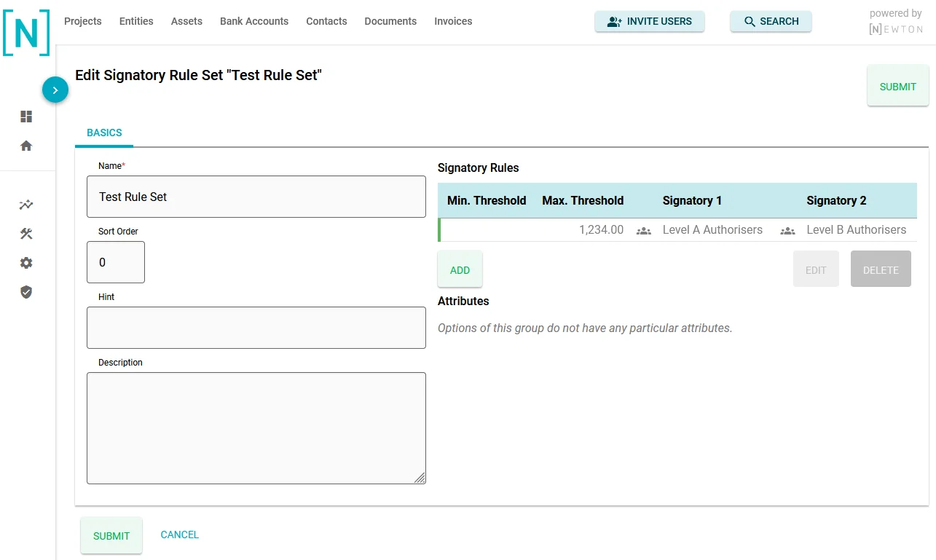Open the analytics trend-line sidebar icon
Viewport: 936px width, 560px height.
pyautogui.click(x=26, y=205)
